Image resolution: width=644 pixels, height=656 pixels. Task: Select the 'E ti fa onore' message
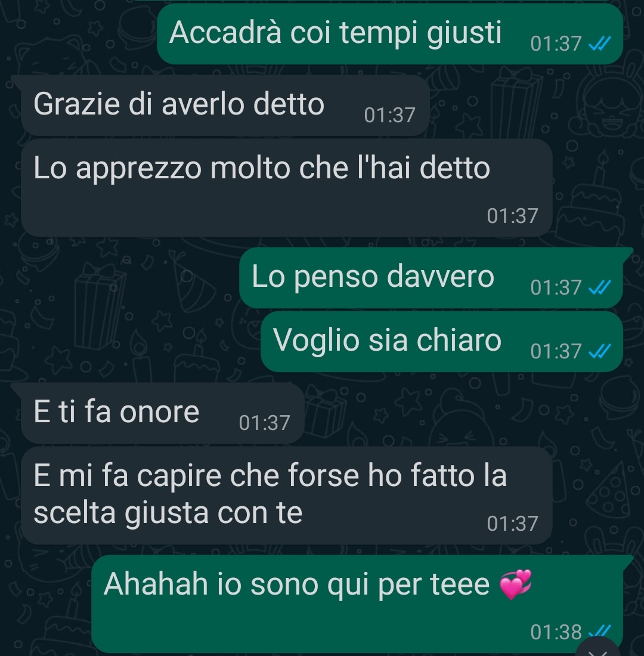[162, 413]
